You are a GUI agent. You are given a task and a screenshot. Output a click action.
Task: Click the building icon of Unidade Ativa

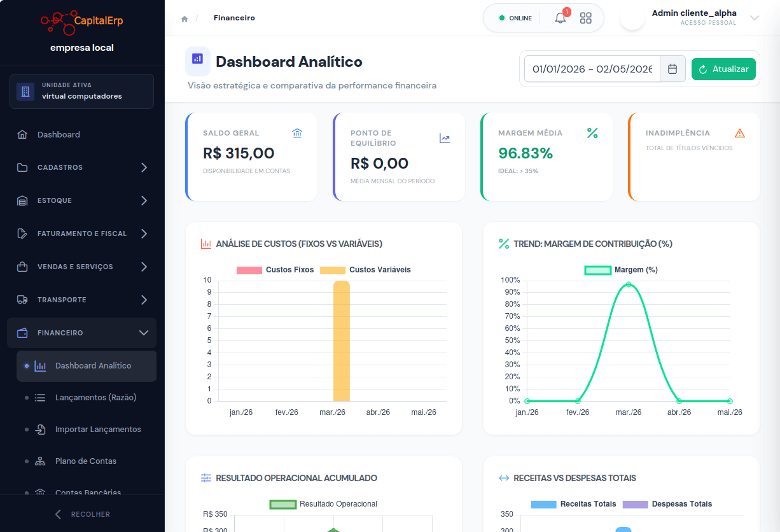point(25,92)
